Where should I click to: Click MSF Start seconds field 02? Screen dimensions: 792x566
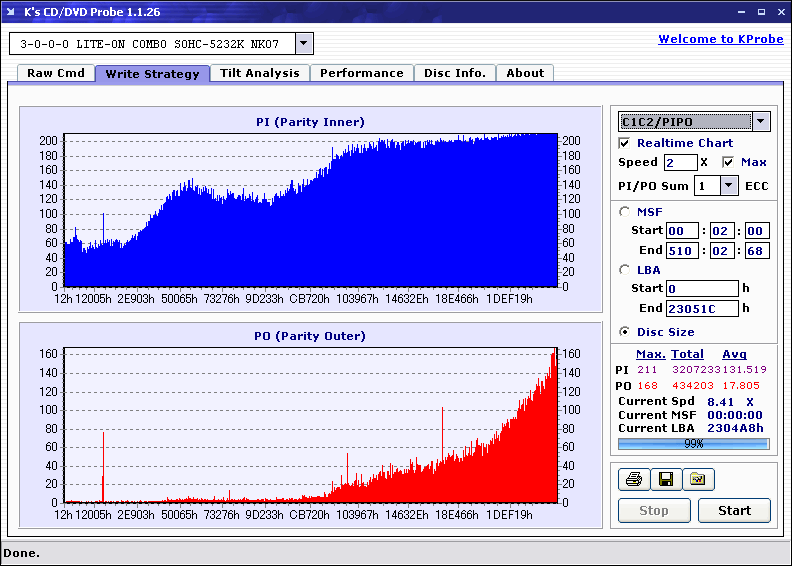click(x=722, y=231)
